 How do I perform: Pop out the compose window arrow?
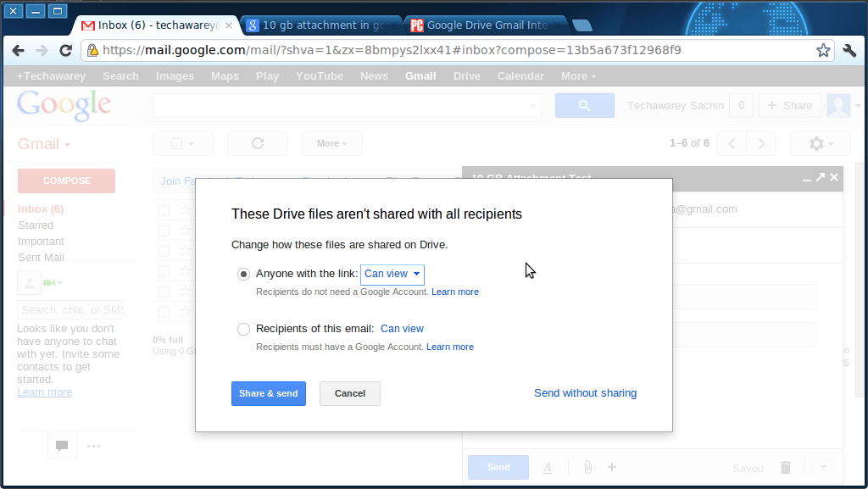pos(821,177)
